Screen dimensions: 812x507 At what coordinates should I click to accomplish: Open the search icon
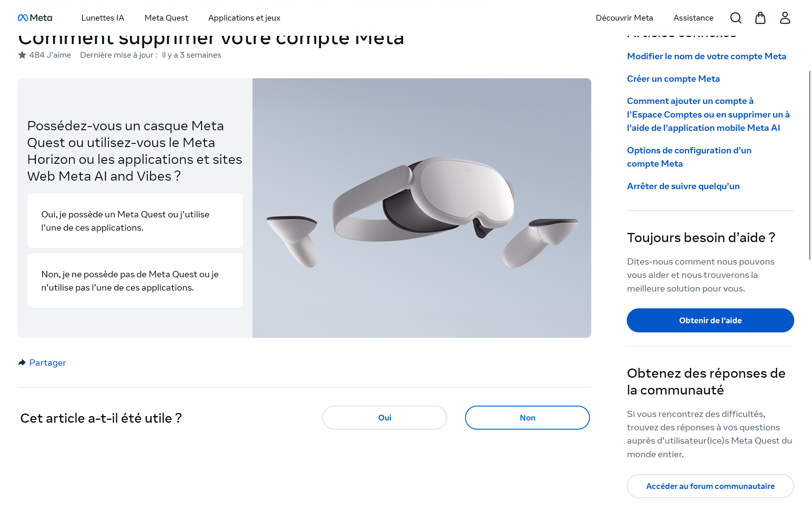pyautogui.click(x=736, y=18)
